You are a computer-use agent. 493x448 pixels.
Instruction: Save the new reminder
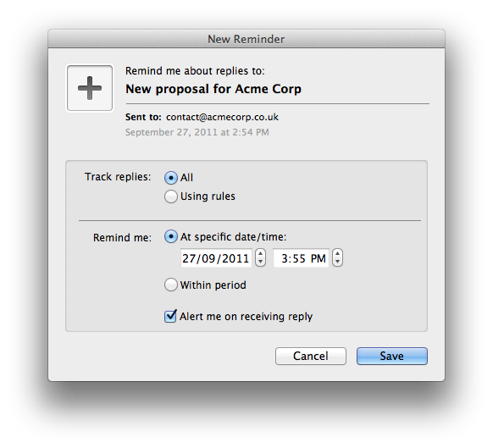pos(391,357)
